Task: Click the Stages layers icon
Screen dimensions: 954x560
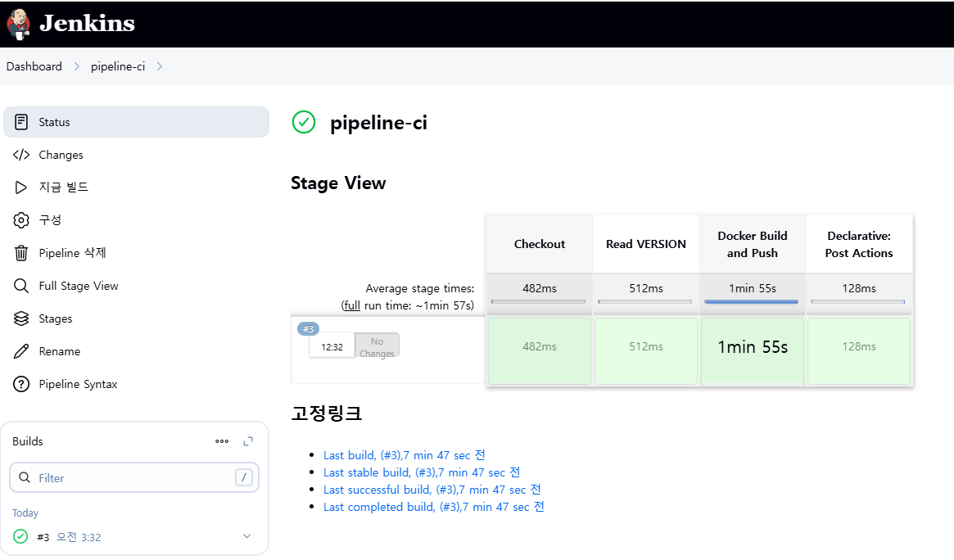Action: [21, 318]
